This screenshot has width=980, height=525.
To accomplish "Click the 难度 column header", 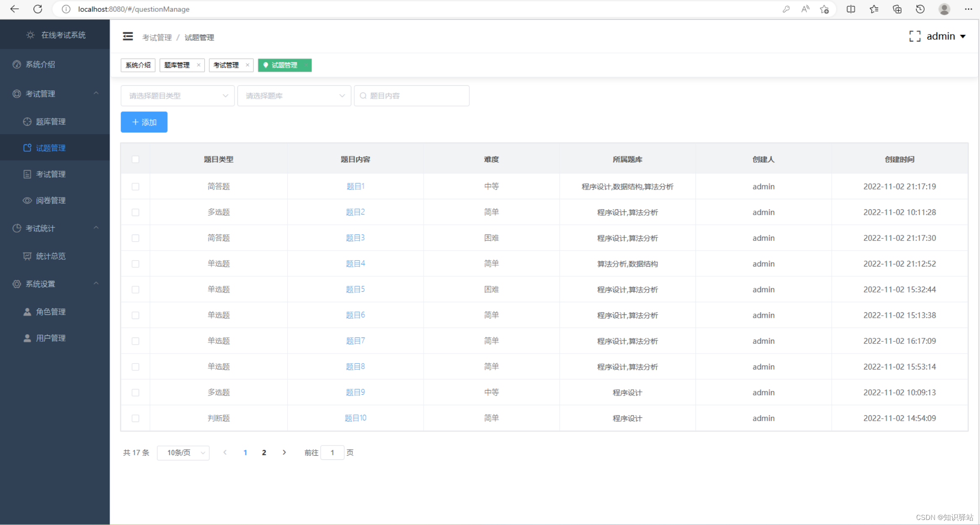I will 491,159.
